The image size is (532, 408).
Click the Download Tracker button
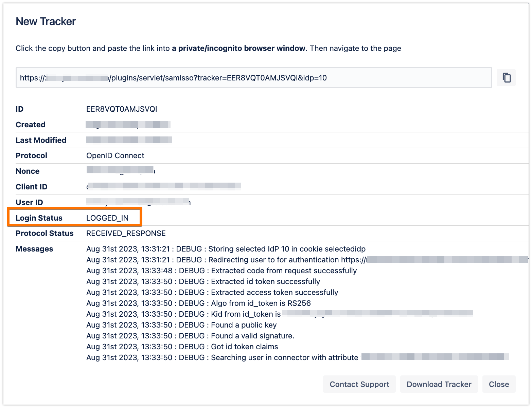pyautogui.click(x=439, y=384)
